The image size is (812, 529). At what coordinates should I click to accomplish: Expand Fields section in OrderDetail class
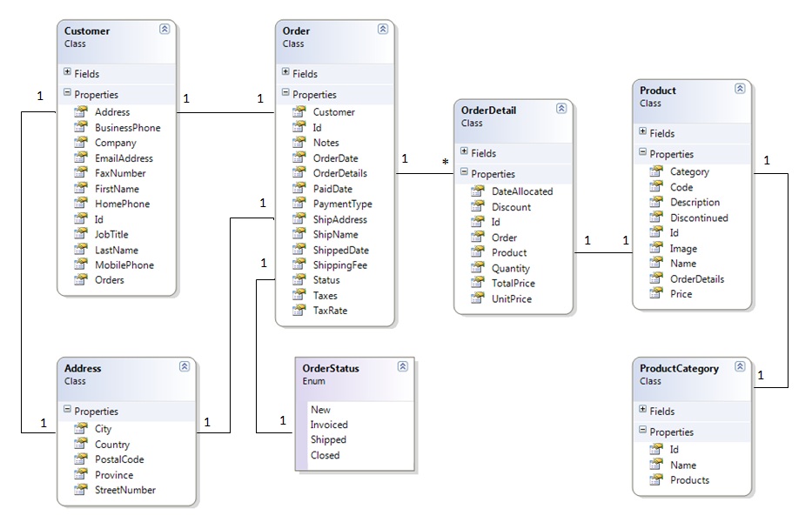tap(465, 152)
